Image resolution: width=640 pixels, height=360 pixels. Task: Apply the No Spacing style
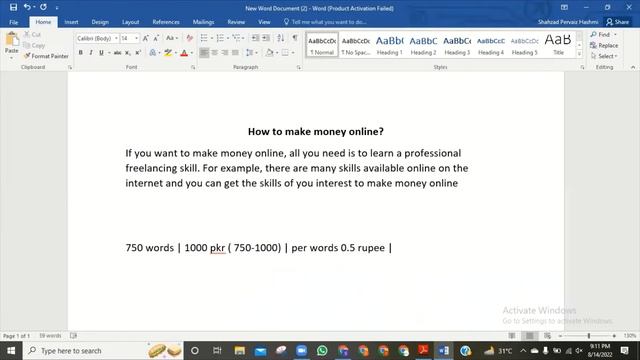(x=356, y=45)
